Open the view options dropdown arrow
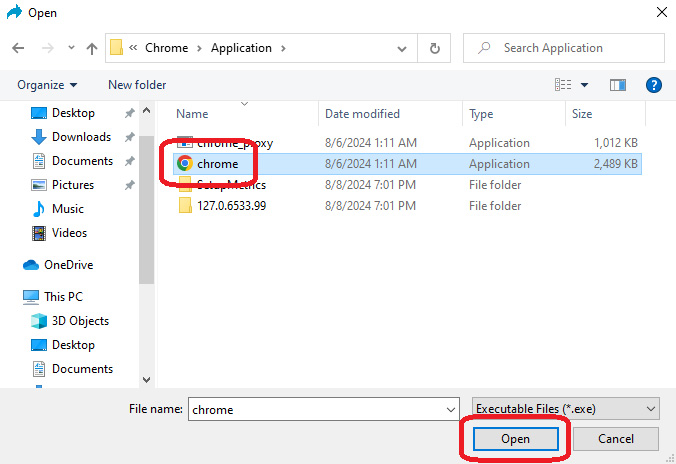 [x=585, y=85]
